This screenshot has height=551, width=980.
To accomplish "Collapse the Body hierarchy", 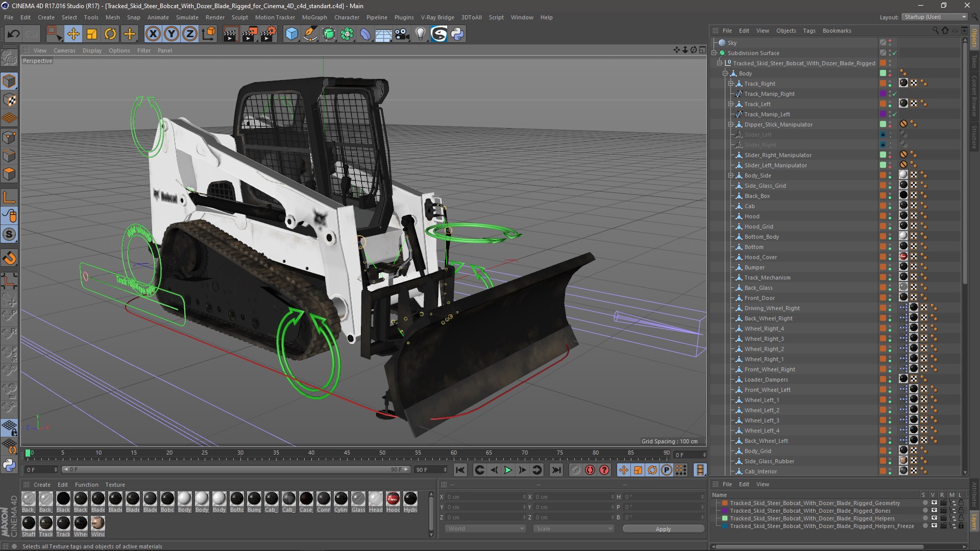I will [725, 73].
